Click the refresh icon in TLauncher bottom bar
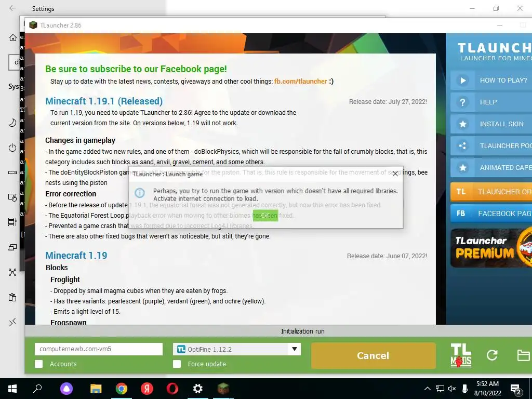 [492, 355]
